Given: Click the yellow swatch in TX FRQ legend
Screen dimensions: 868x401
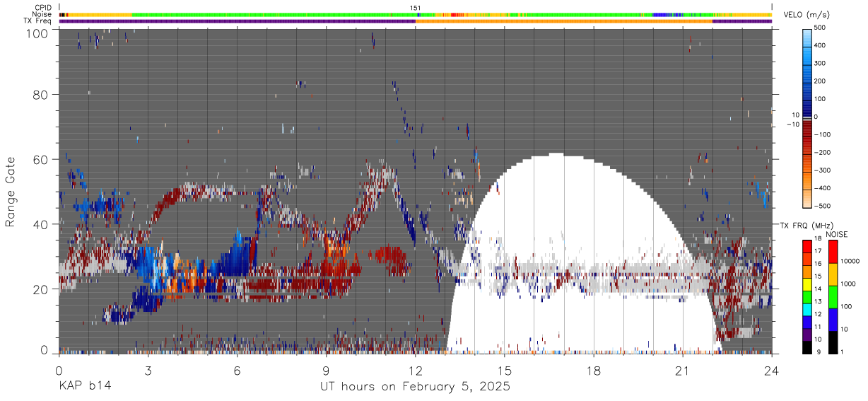Looking at the screenshot, I should (x=807, y=284).
